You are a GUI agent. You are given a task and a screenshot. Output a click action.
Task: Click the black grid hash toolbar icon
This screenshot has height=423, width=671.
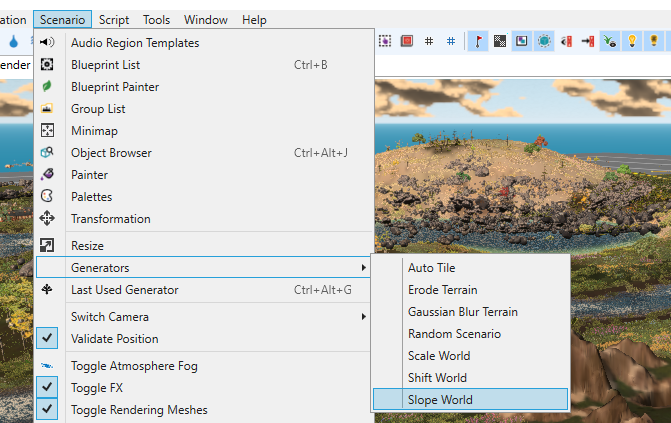pyautogui.click(x=429, y=41)
